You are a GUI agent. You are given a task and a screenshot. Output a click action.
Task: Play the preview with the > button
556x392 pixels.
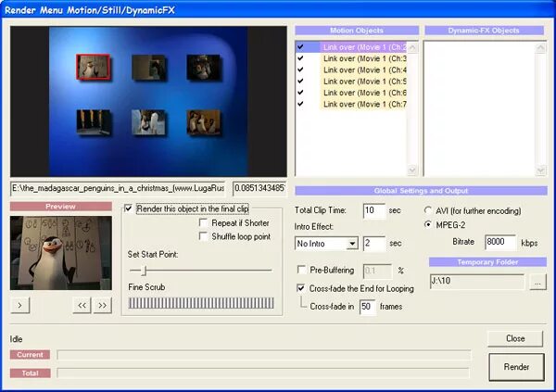point(19,306)
